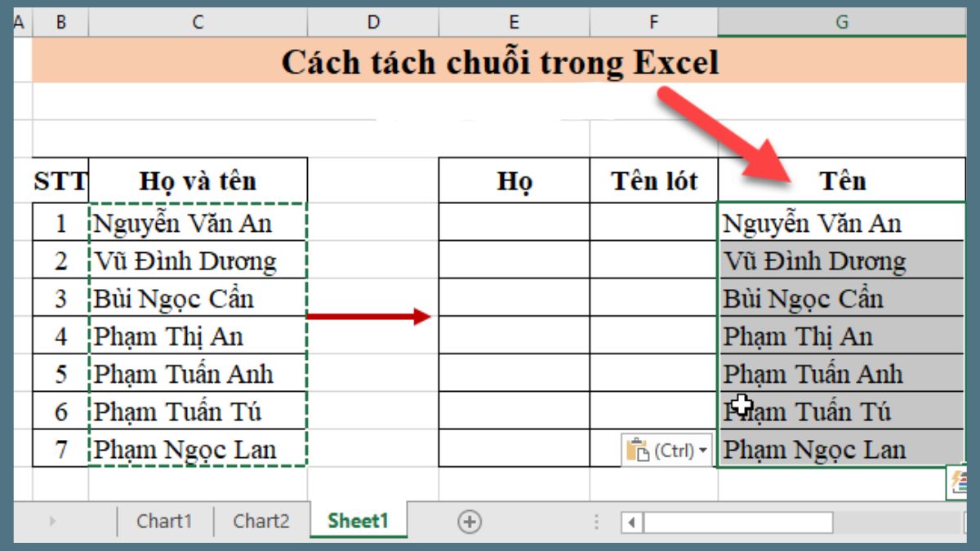The image size is (980, 551).
Task: Select 'Phạm Tuấn Tú' in column G
Action: (x=842, y=411)
